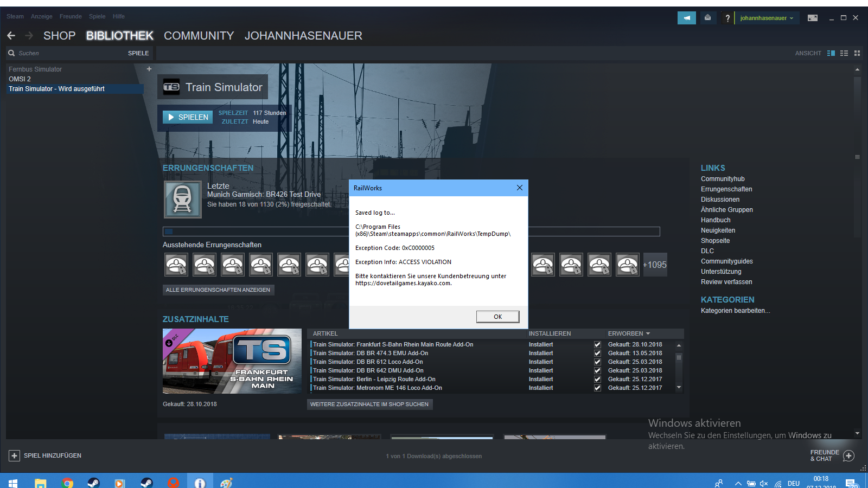Uncheck DB BR 642 DMU Add-On
Screen dimensions: 868x488
597,370
